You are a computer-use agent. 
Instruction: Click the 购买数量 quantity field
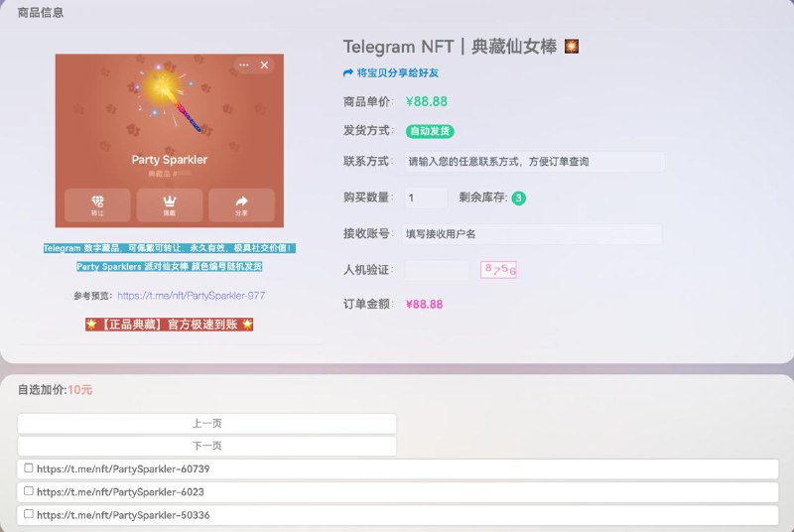tap(426, 198)
